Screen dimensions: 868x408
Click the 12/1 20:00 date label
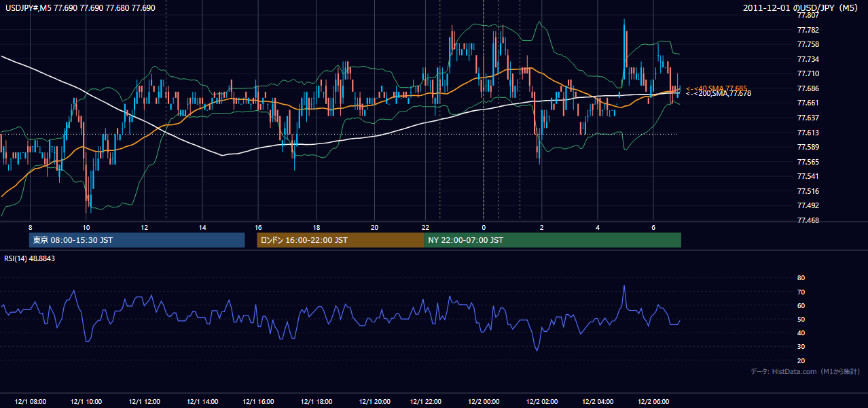point(375,402)
